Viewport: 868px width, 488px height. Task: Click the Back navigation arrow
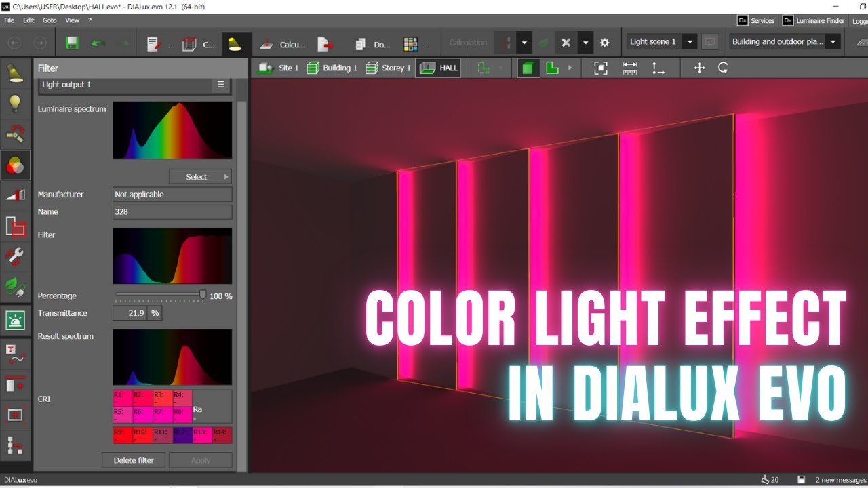click(x=14, y=43)
